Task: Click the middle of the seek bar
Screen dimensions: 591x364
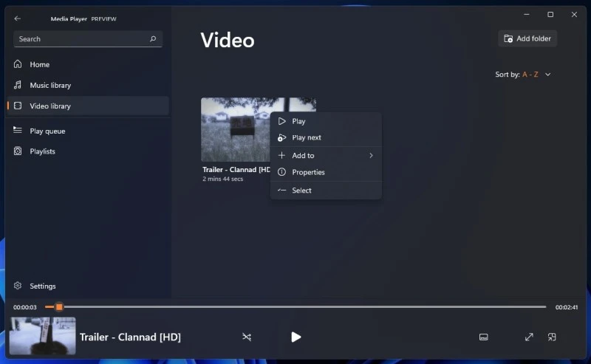Action: (295, 306)
